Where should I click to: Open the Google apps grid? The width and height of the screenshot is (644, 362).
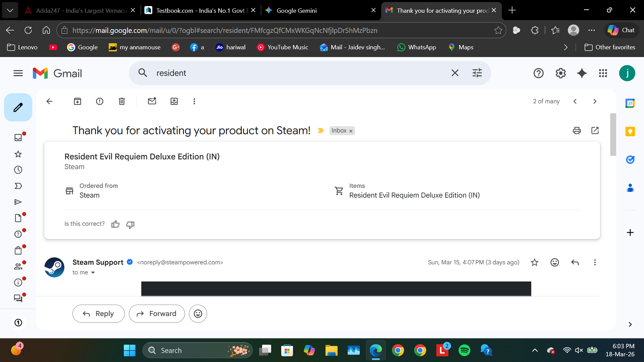pyautogui.click(x=603, y=73)
